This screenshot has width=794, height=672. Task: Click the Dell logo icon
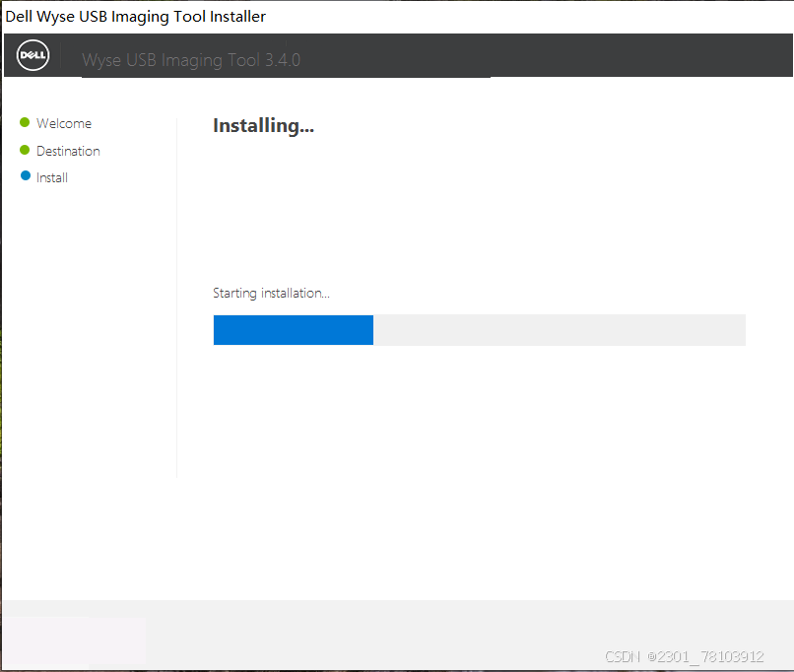(33, 55)
